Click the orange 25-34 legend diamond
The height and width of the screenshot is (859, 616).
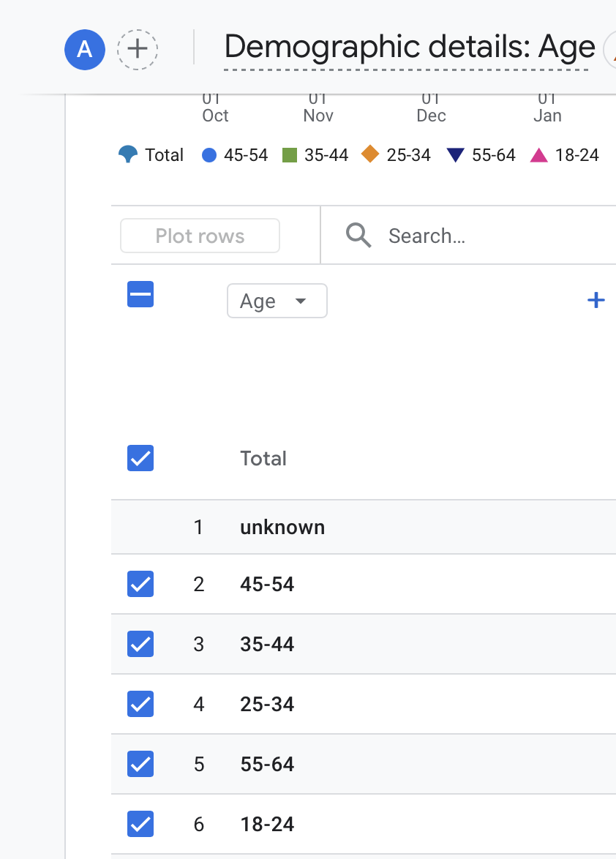click(x=370, y=154)
